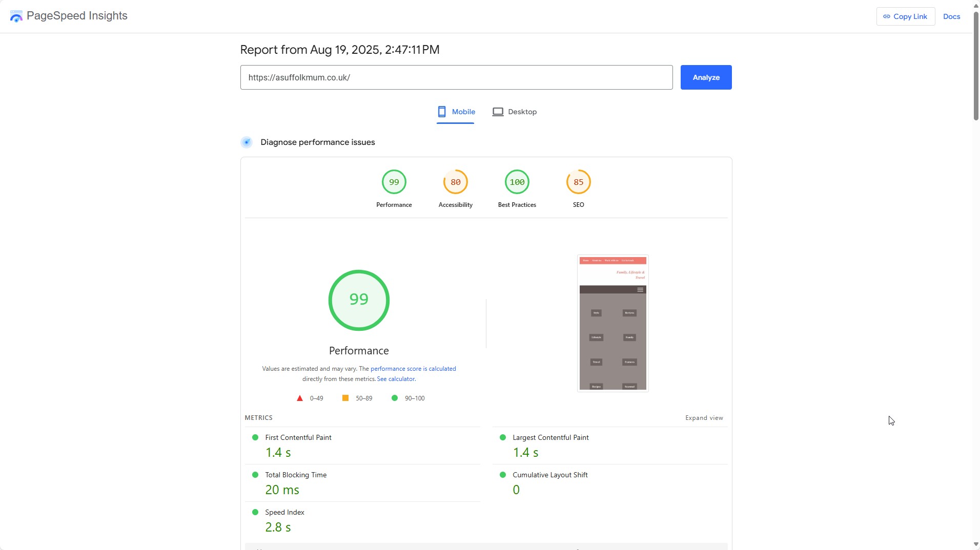Click the URL input field
The width and height of the screenshot is (980, 550).
pyautogui.click(x=456, y=77)
